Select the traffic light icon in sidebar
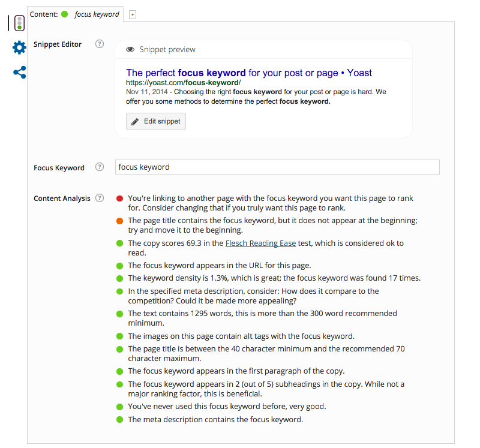 point(19,23)
